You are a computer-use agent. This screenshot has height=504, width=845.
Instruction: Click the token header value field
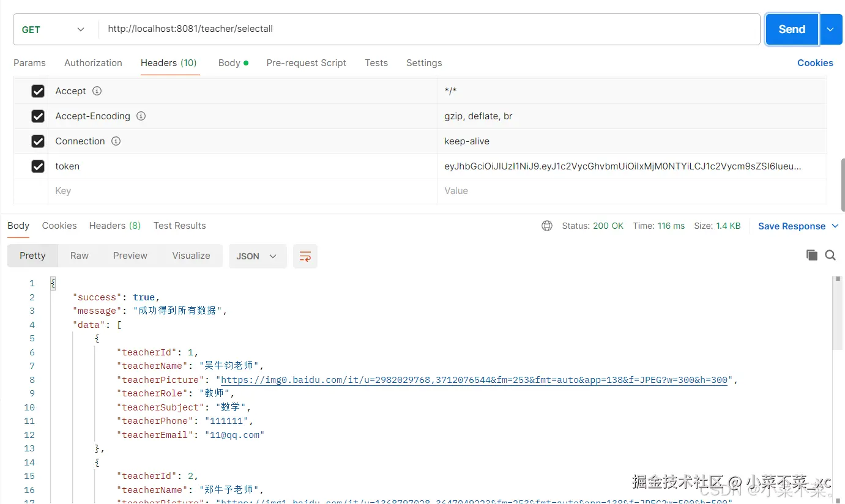click(x=632, y=166)
